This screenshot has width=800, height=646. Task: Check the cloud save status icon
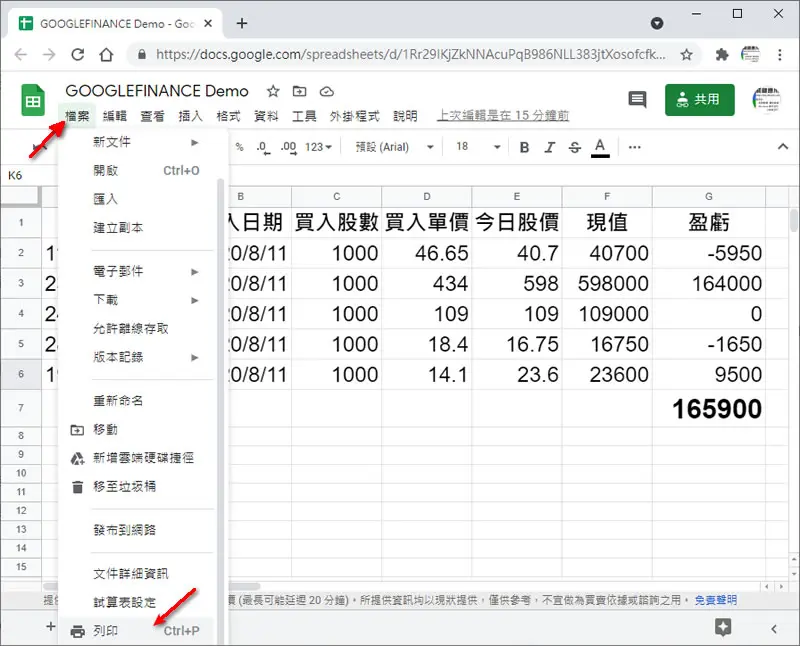point(327,92)
